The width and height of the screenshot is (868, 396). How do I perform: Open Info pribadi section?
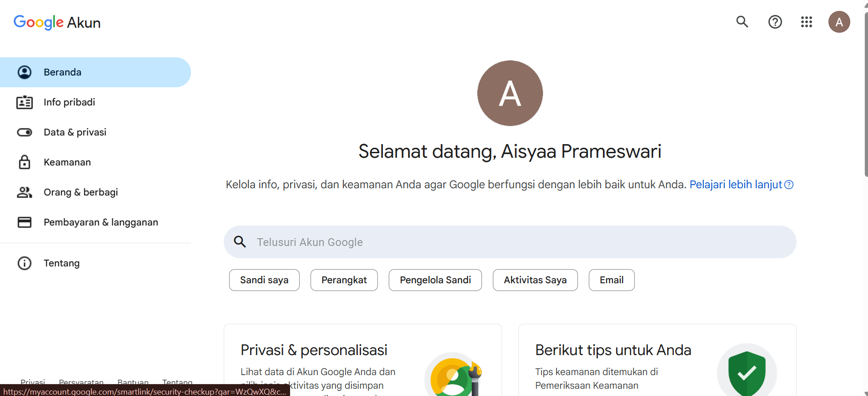(x=95, y=102)
